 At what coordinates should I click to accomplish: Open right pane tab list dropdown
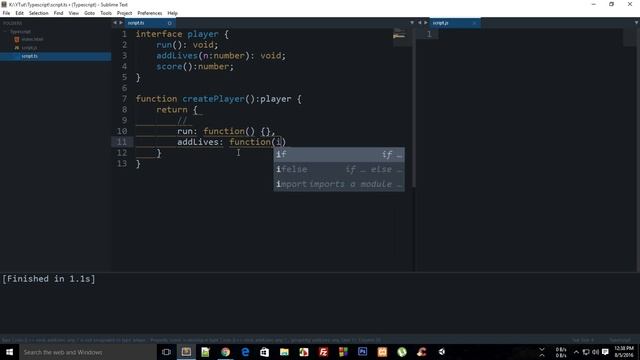coord(636,23)
